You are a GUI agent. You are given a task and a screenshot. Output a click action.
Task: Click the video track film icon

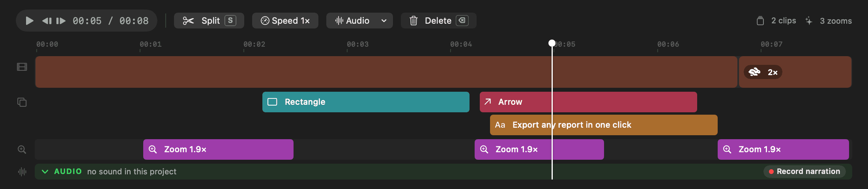coord(22,67)
